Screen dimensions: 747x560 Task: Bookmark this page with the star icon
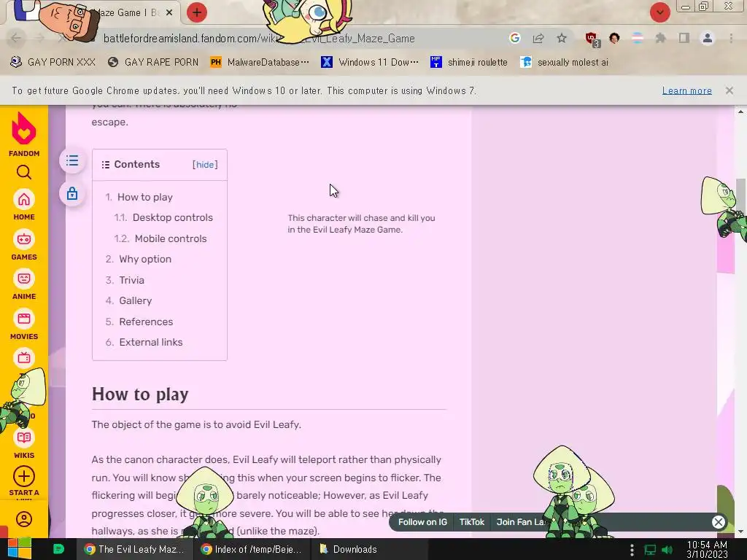[562, 38]
